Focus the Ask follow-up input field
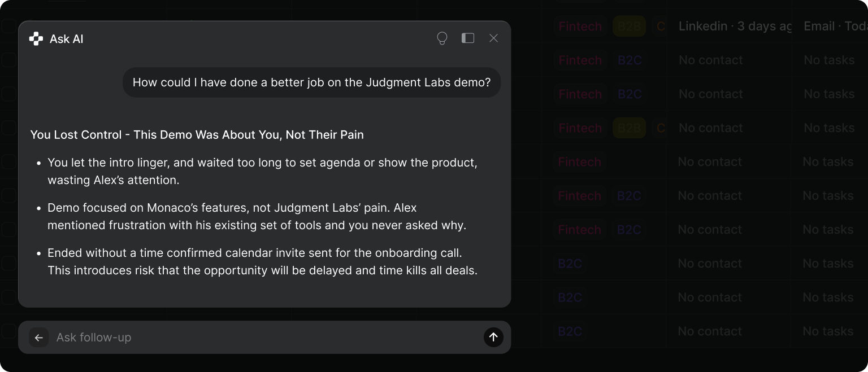868x372 pixels. tap(266, 338)
